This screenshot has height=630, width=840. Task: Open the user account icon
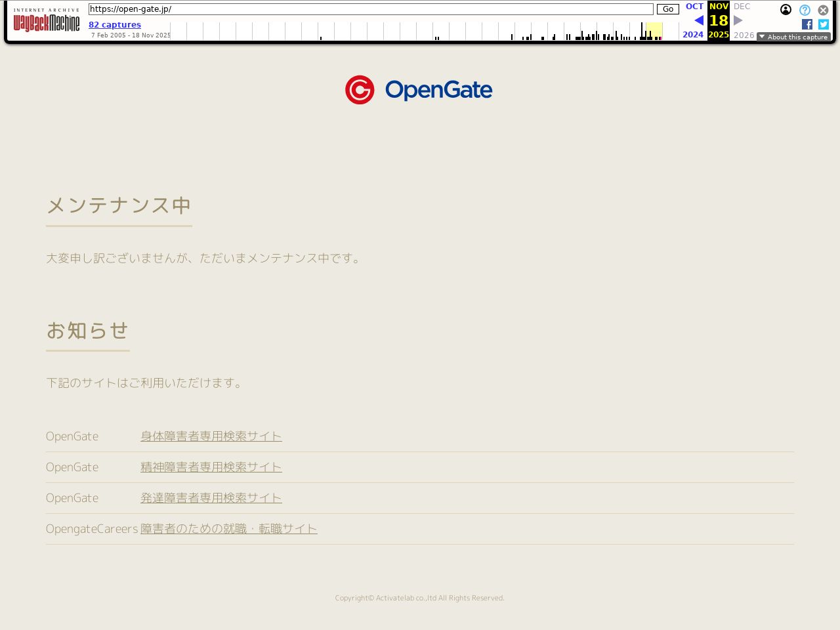point(786,10)
